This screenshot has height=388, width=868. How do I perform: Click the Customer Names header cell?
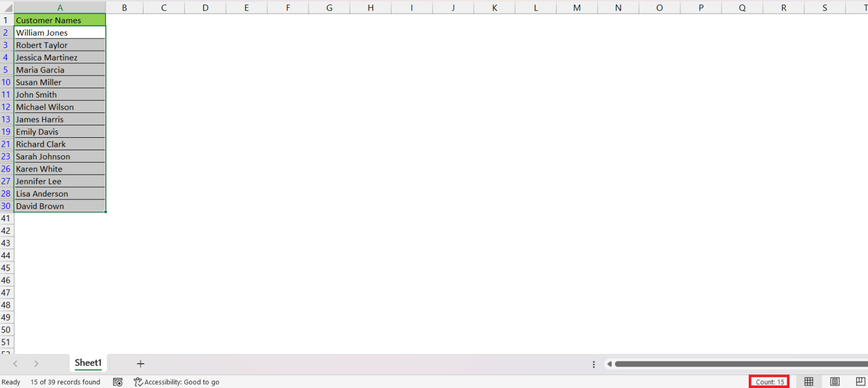click(59, 20)
